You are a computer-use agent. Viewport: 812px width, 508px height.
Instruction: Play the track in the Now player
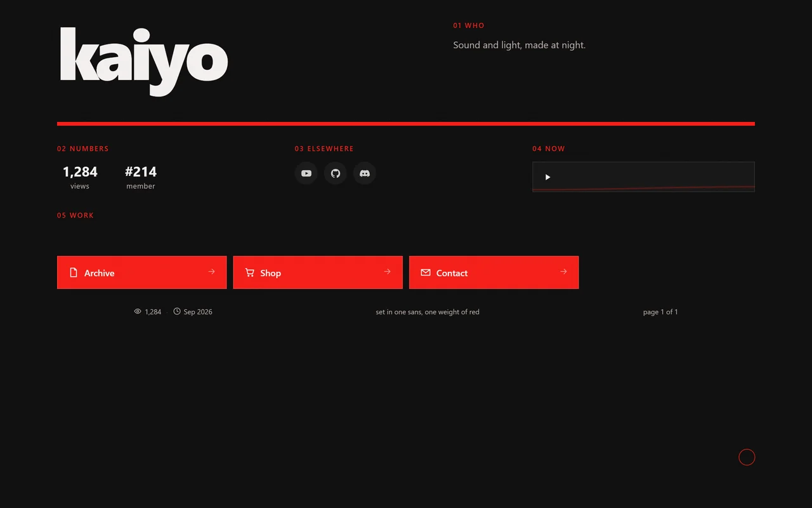coord(547,177)
